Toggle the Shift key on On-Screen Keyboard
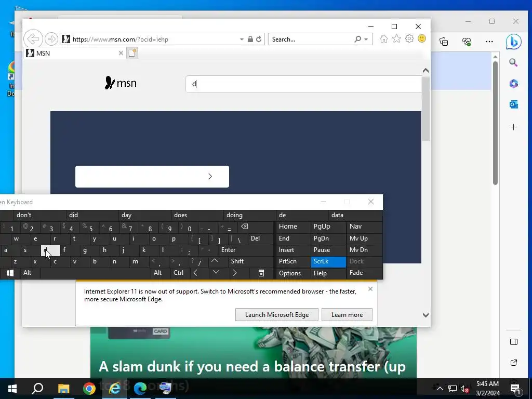 pos(251,262)
